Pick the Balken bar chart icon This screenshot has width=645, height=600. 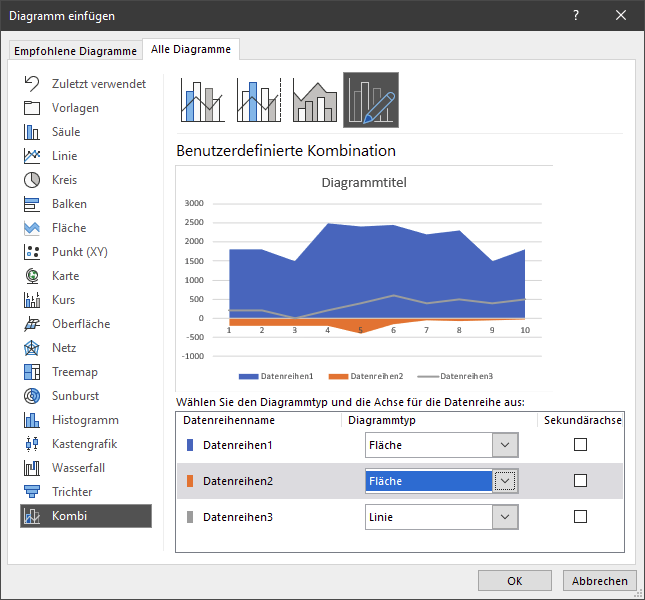pos(32,204)
